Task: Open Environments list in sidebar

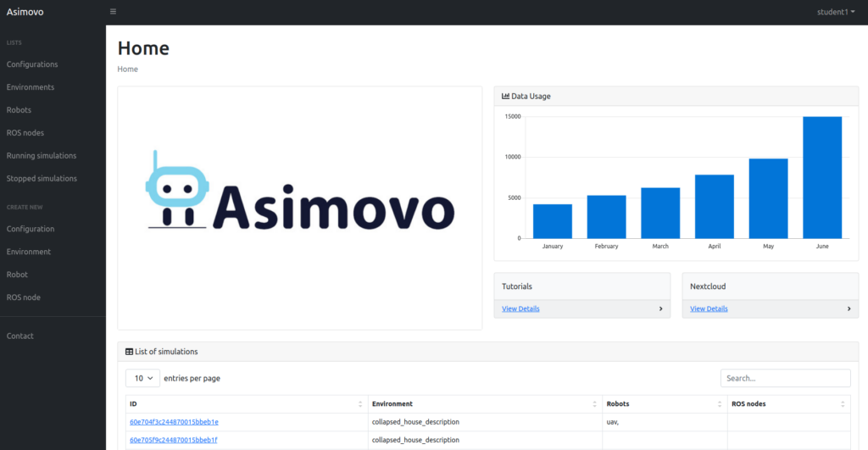Action: tap(31, 87)
